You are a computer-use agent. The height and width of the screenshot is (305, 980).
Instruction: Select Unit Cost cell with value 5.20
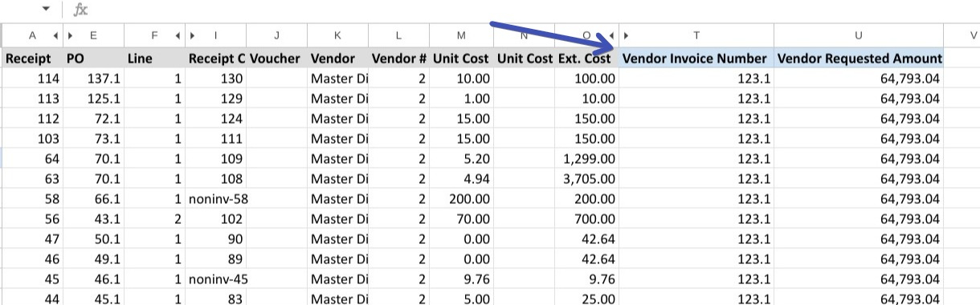(x=461, y=159)
